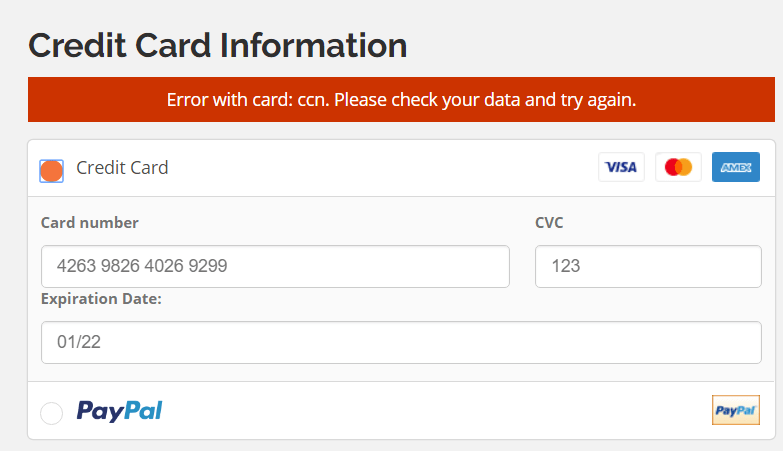Select the PayPal radio button
This screenshot has height=451, width=783.
(x=52, y=412)
